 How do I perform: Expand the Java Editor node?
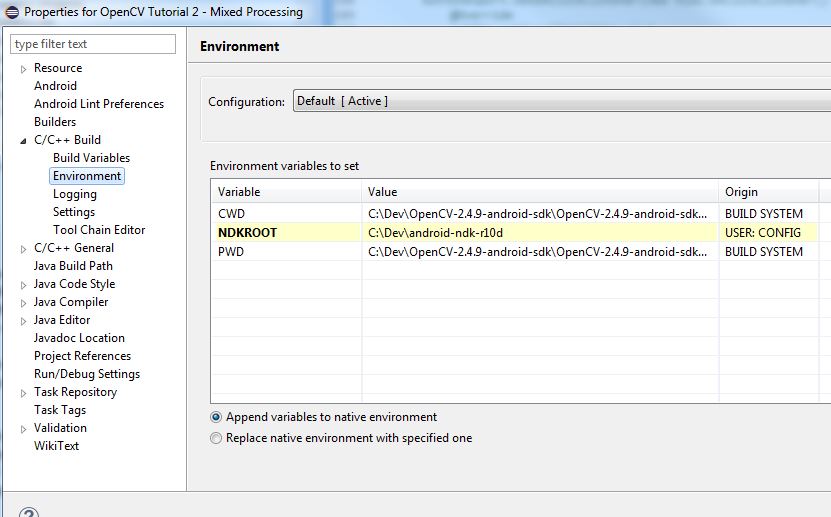[23, 321]
